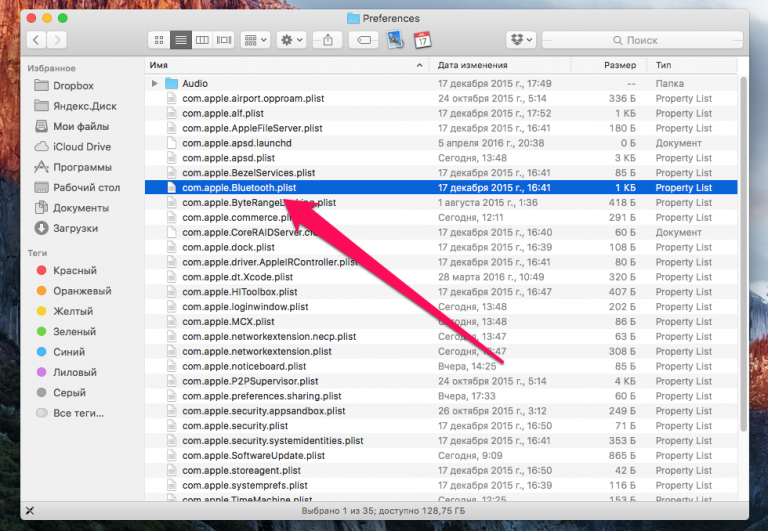768x531 pixels.
Task: Select com.apple.Bluetooth.plist file
Action: tap(441, 188)
